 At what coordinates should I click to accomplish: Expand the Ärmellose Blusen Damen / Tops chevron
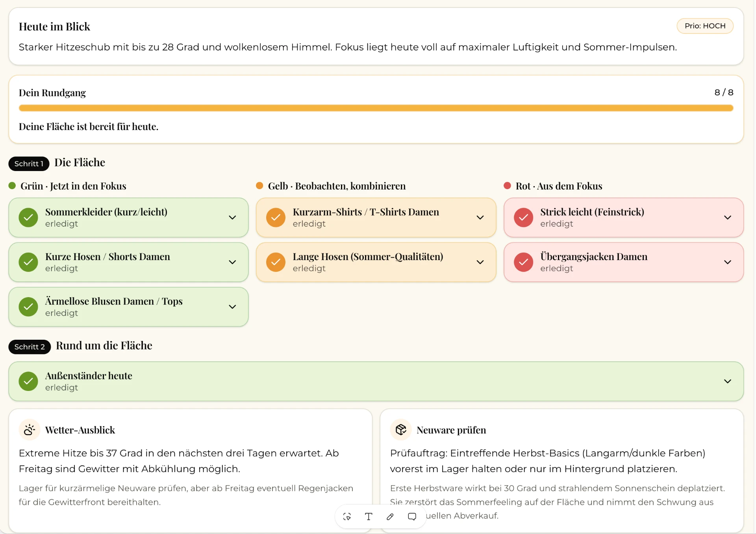232,307
